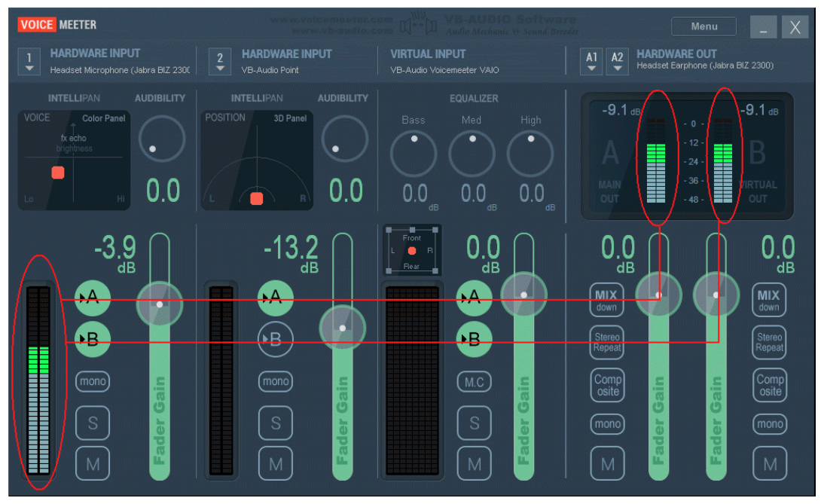The width and height of the screenshot is (821, 504).
Task: Open A1 hardware output selector
Action: (591, 61)
